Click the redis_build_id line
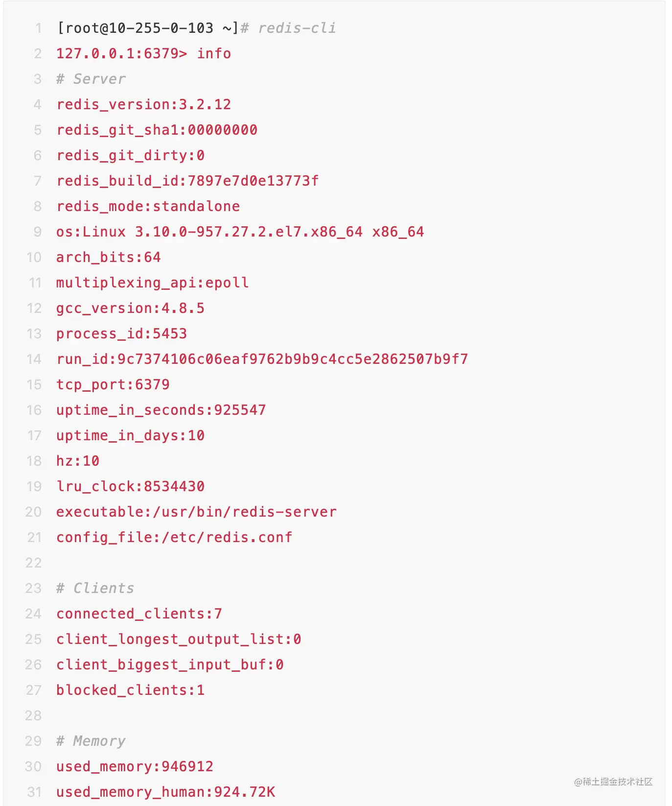The image size is (672, 806). pyautogui.click(x=187, y=181)
